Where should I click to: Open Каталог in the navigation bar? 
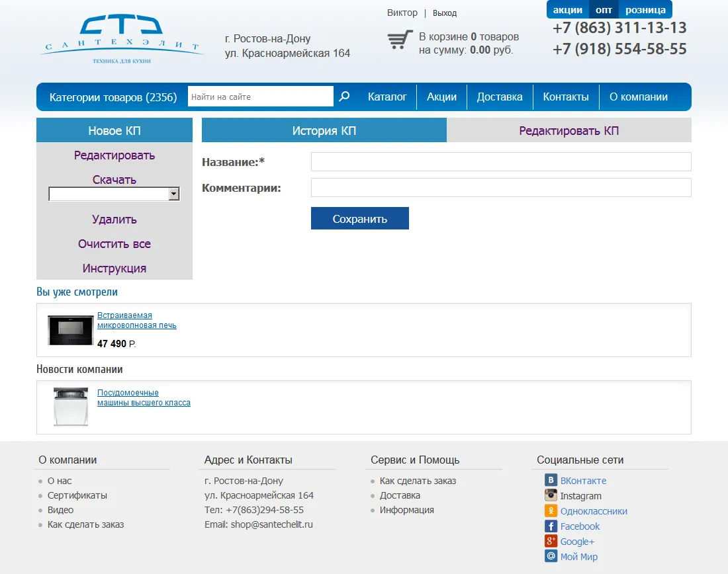tap(387, 97)
